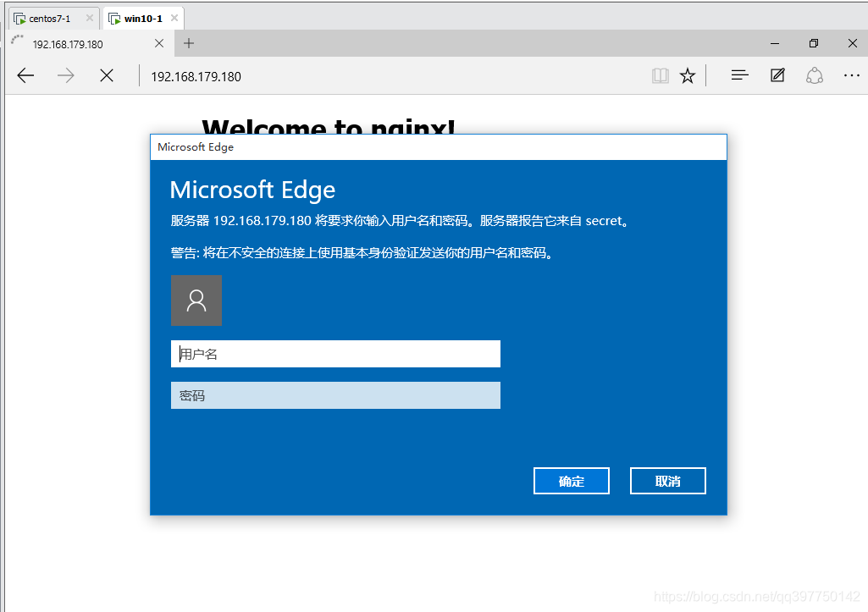Close the win10-1 VM tab
The width and height of the screenshot is (868, 612).
click(x=174, y=19)
